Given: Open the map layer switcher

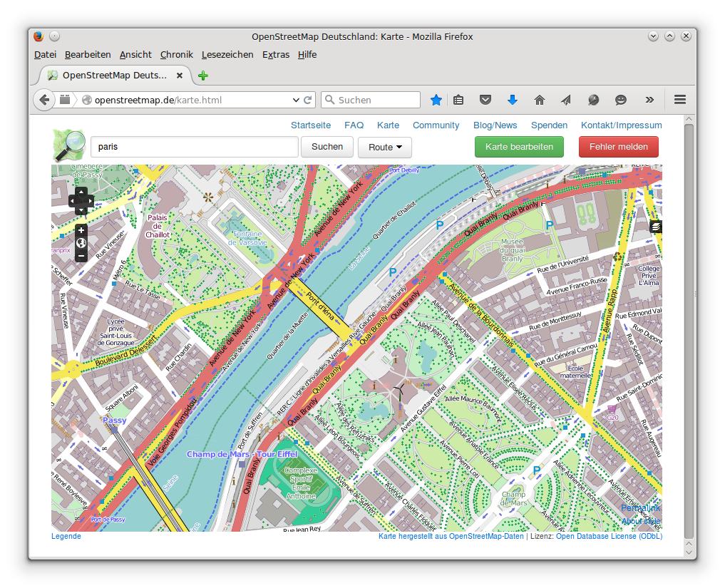Looking at the screenshot, I should point(656,227).
